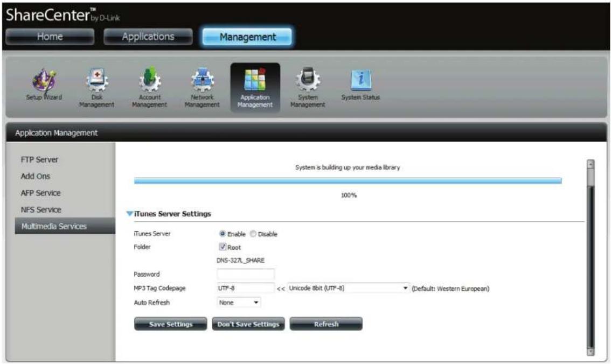Click '(Default: Western European)' note
This screenshot has width=611, height=364.
click(451, 289)
